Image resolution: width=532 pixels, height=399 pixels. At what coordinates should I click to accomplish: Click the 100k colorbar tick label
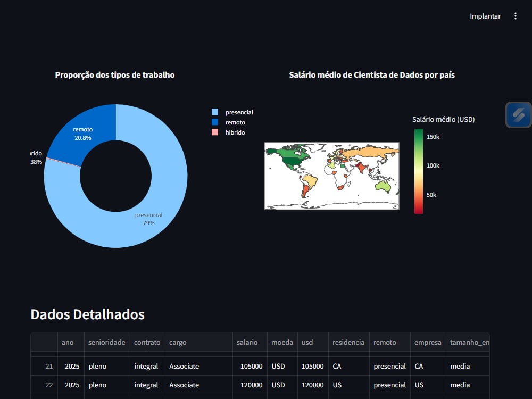point(433,165)
